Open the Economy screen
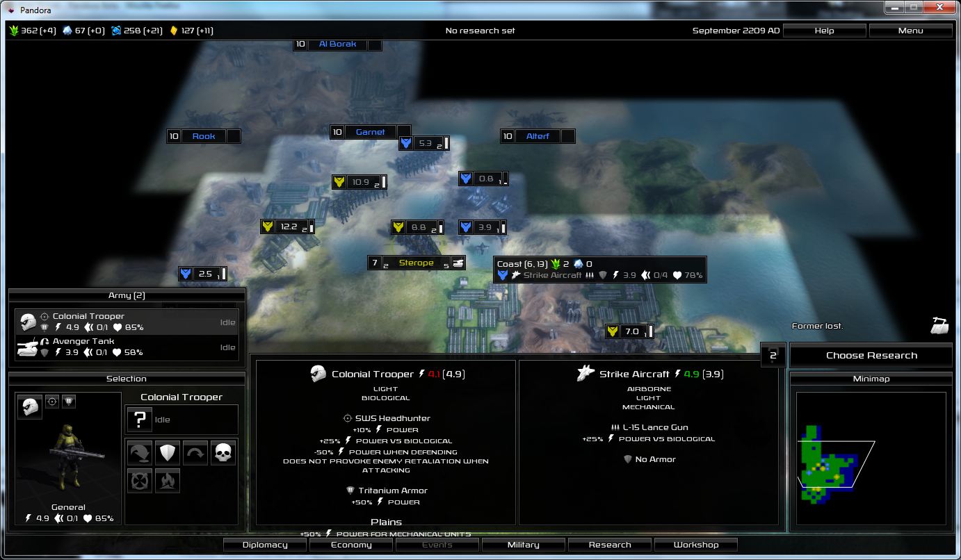 (x=351, y=545)
